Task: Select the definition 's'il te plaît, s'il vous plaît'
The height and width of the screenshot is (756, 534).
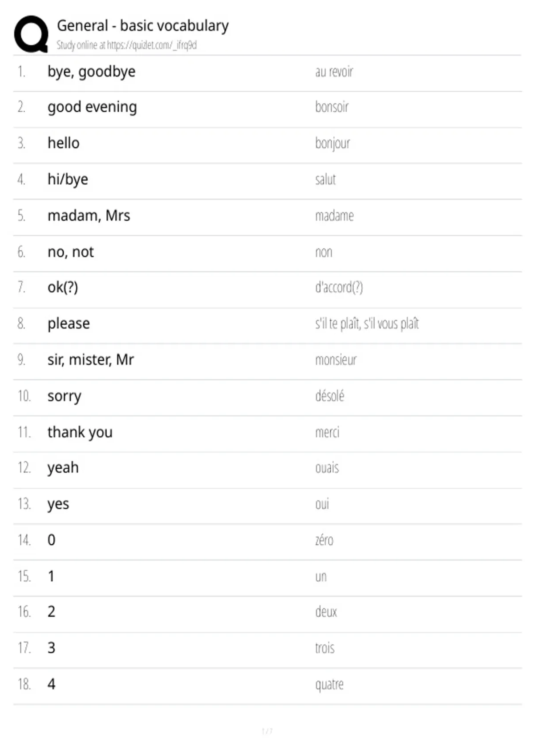Action: tap(367, 324)
